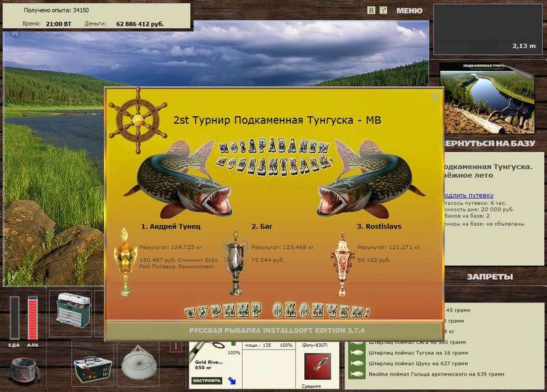This screenshot has width=547, height=392.
Task: Click the ЕДА hunger bar
Action: [x=14, y=318]
